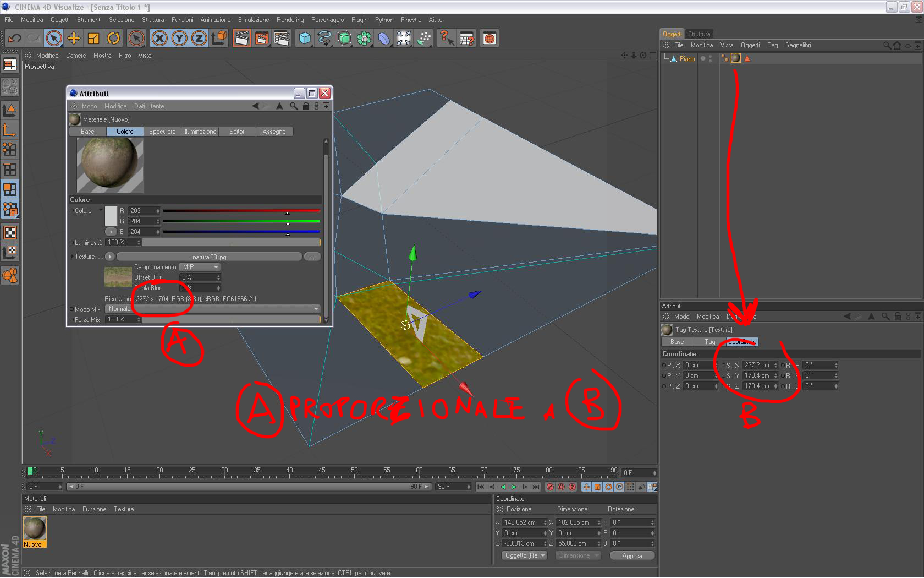Viewport: 924px width, 578px height.
Task: Open the Modo Mix Normale dropdown
Action: 213,309
